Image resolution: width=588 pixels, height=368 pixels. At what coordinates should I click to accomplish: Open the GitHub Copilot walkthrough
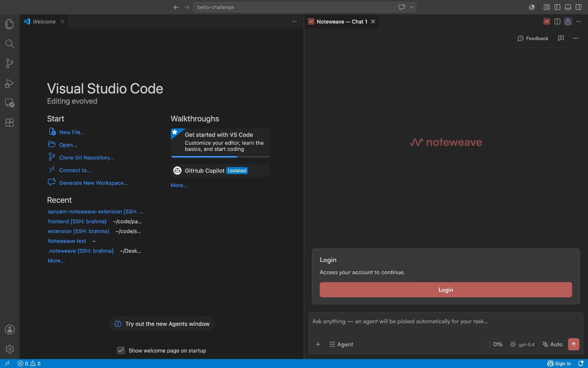220,171
